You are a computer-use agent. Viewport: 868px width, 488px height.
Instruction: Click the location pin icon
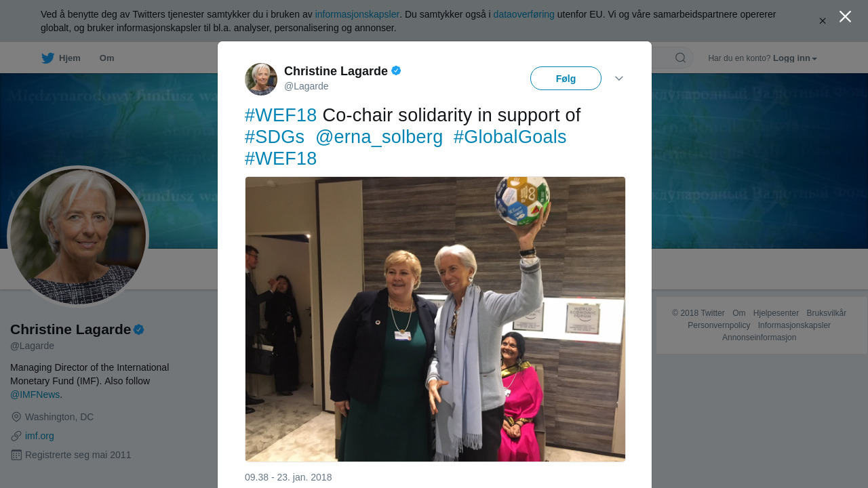click(x=16, y=417)
